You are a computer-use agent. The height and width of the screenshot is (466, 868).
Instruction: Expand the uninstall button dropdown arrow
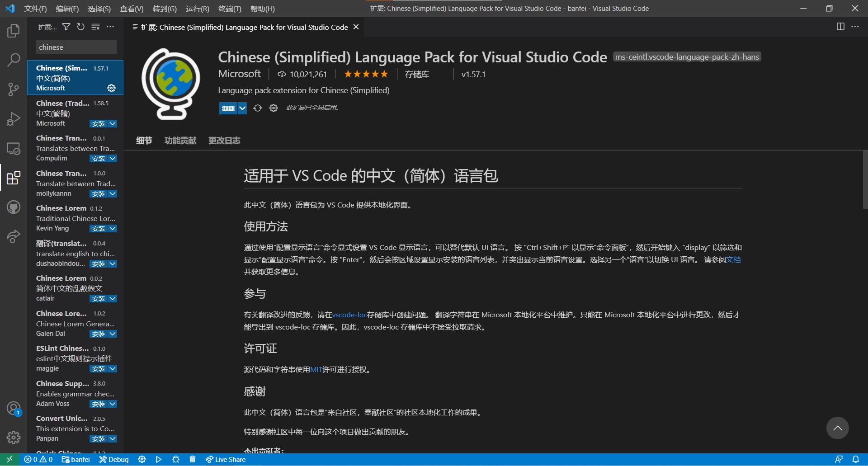(x=242, y=108)
